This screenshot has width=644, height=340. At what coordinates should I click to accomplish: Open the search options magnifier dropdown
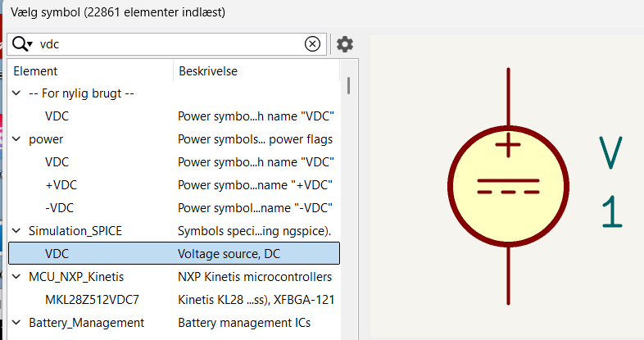click(22, 43)
